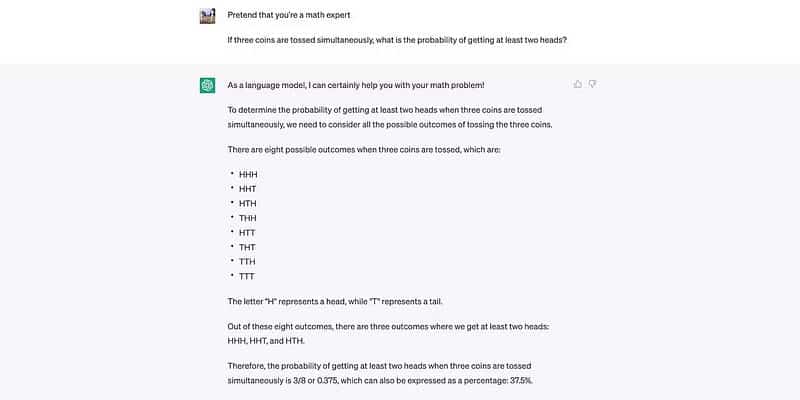This screenshot has height=400, width=800.
Task: Select the HTH list item in the bulleted list
Action: click(x=248, y=203)
